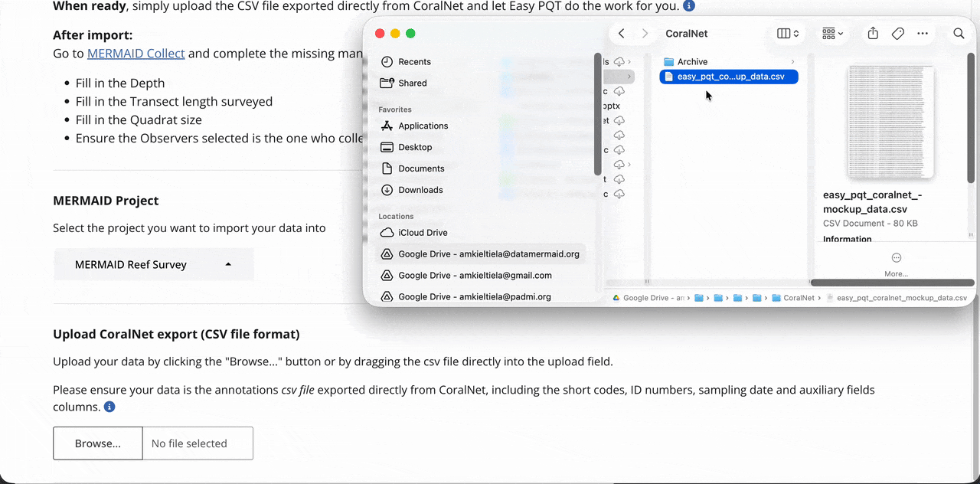Click the Finder tags icon
This screenshot has height=484, width=980.
898,34
